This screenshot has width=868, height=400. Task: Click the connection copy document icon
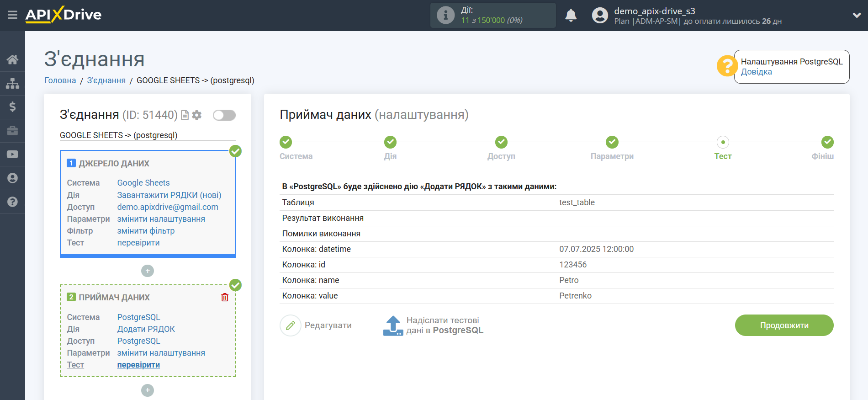click(185, 115)
